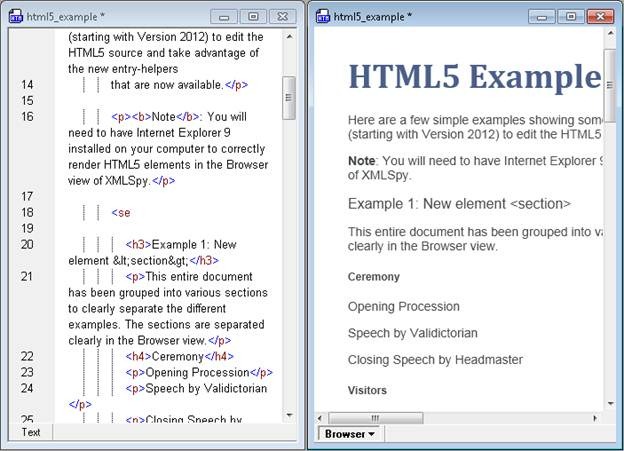
Task: Click the document icon in the right window title bar
Action: coord(323,17)
